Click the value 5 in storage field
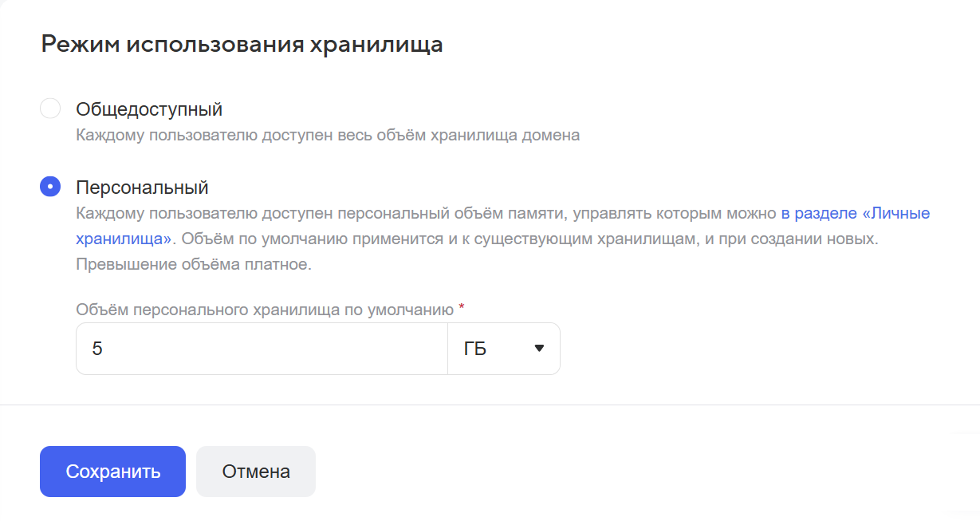 [97, 349]
